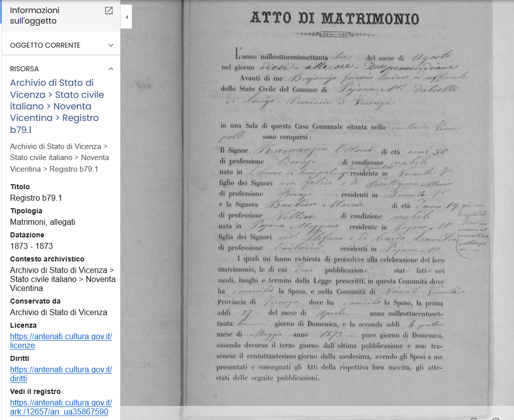
Task: Click the ATTO DI MATRIMONIO document heading
Action: 335,18
